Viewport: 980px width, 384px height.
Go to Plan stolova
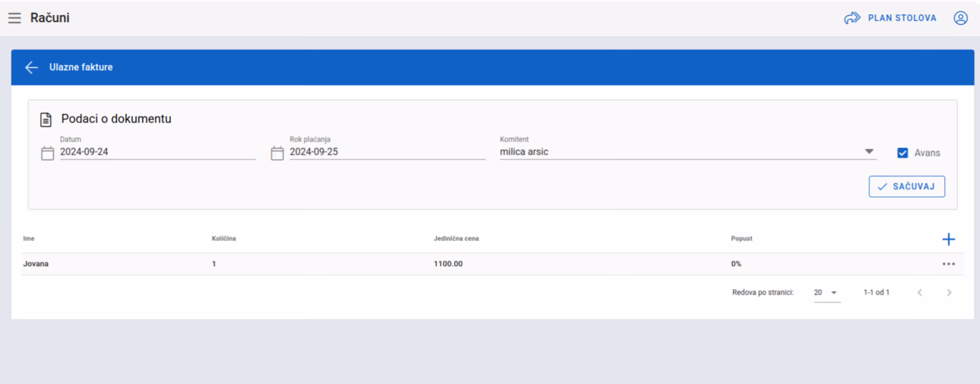tap(891, 18)
